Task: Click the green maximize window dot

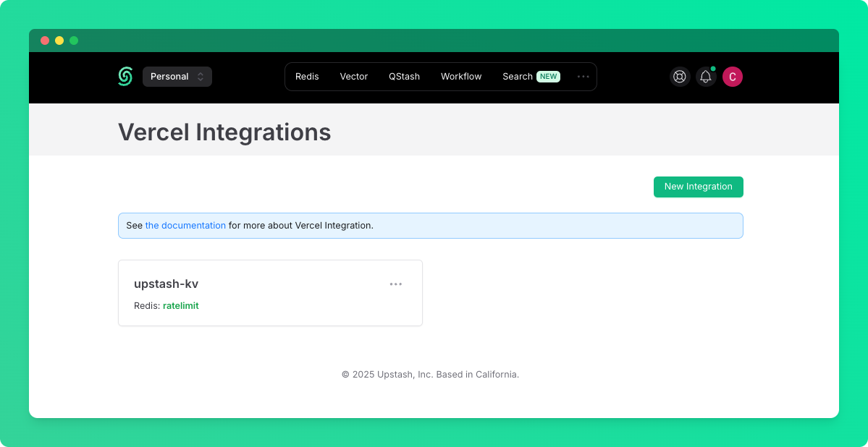Action: click(x=74, y=41)
